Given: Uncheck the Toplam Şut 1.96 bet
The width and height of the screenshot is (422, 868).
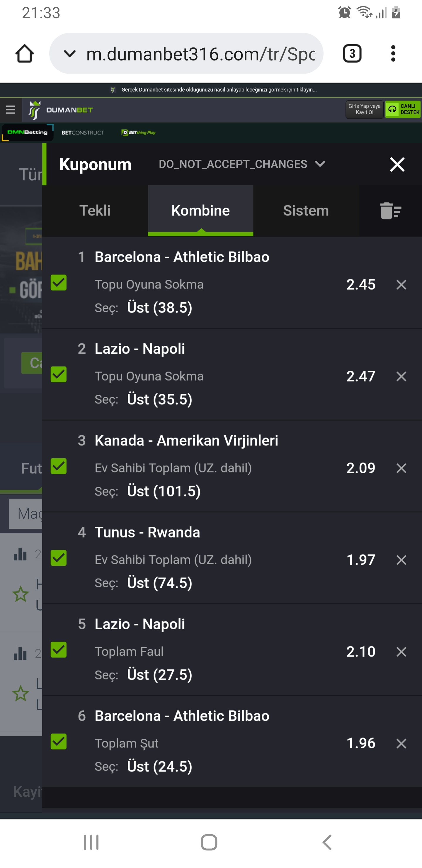Looking at the screenshot, I should 59,741.
